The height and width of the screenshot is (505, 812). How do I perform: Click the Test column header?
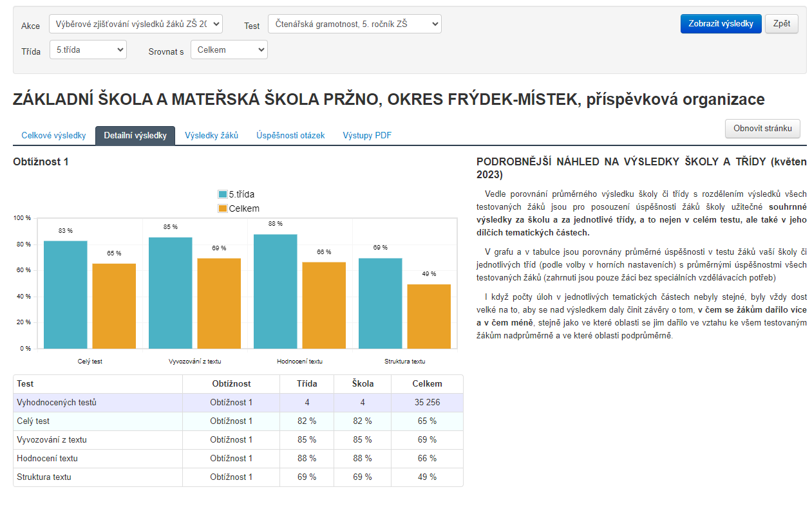[98, 384]
